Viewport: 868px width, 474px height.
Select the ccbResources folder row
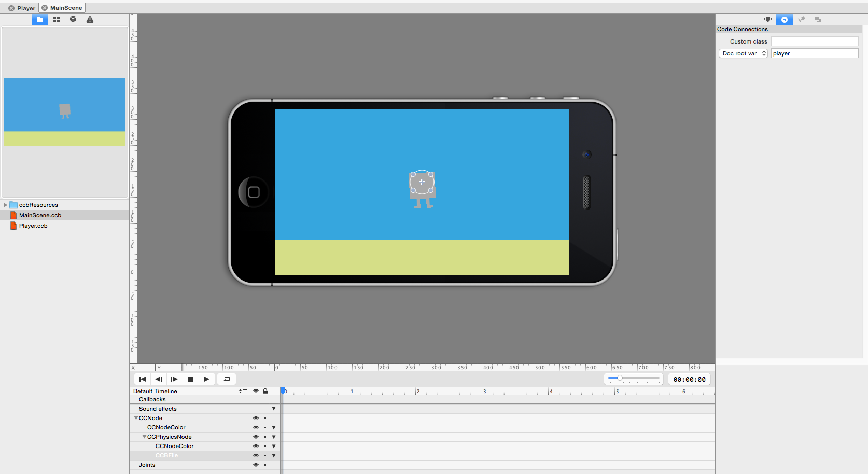click(x=64, y=205)
